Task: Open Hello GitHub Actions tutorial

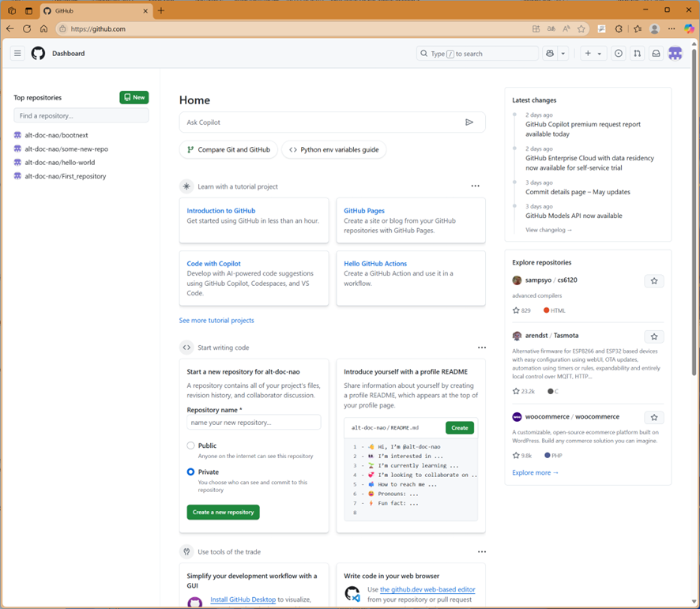Action: pos(375,264)
